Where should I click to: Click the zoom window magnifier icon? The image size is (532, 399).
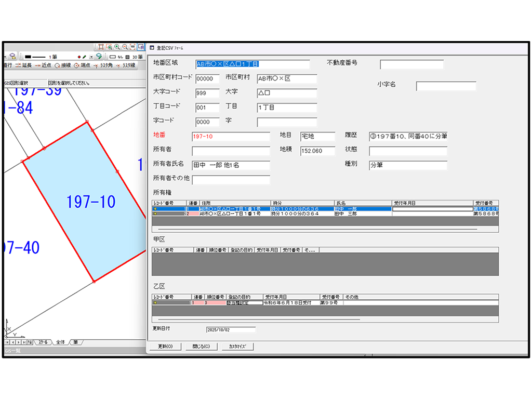point(109,47)
